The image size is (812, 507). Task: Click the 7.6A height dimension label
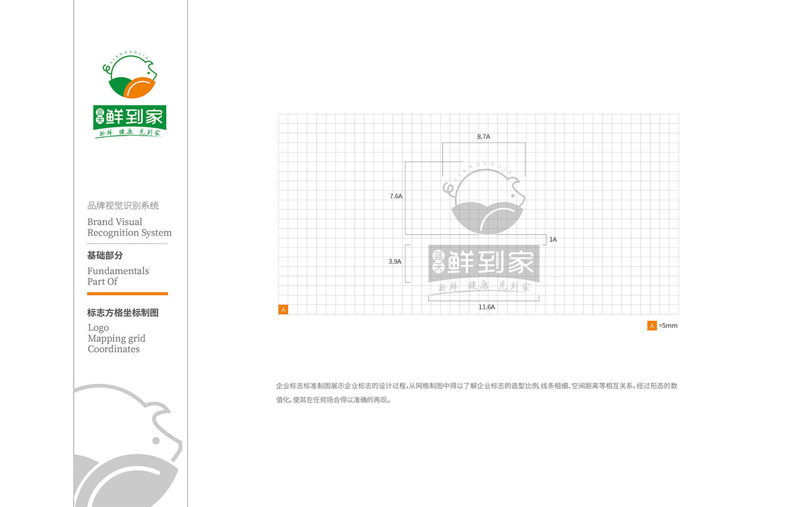click(x=396, y=196)
